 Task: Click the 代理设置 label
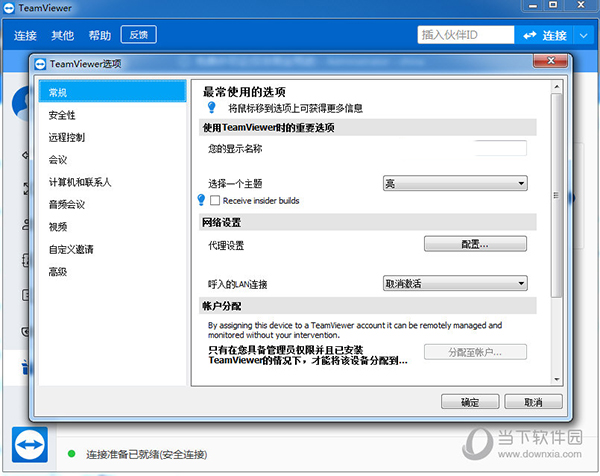pos(226,245)
